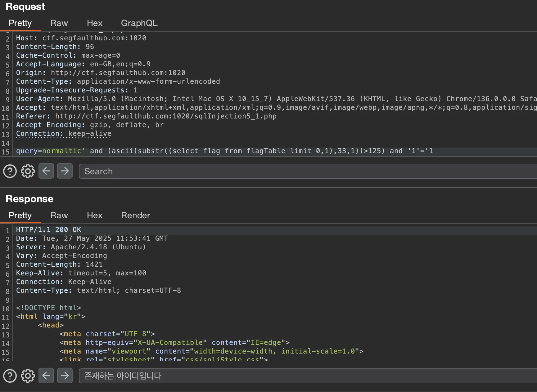Click the Request Search input field
The height and width of the screenshot is (392, 537).
pos(308,171)
